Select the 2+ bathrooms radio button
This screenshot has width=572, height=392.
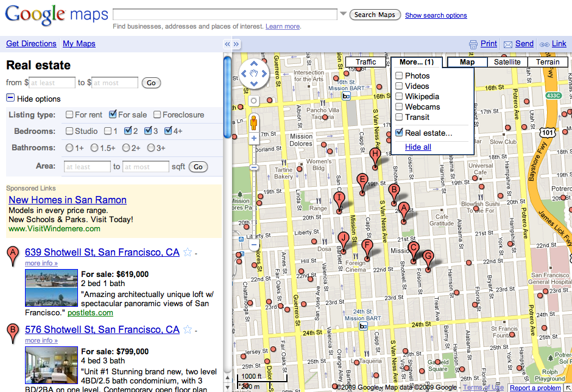126,148
